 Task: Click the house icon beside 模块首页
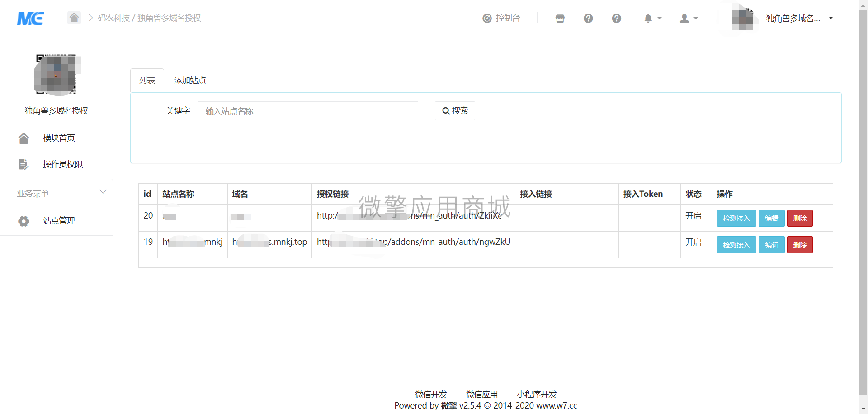pos(24,138)
